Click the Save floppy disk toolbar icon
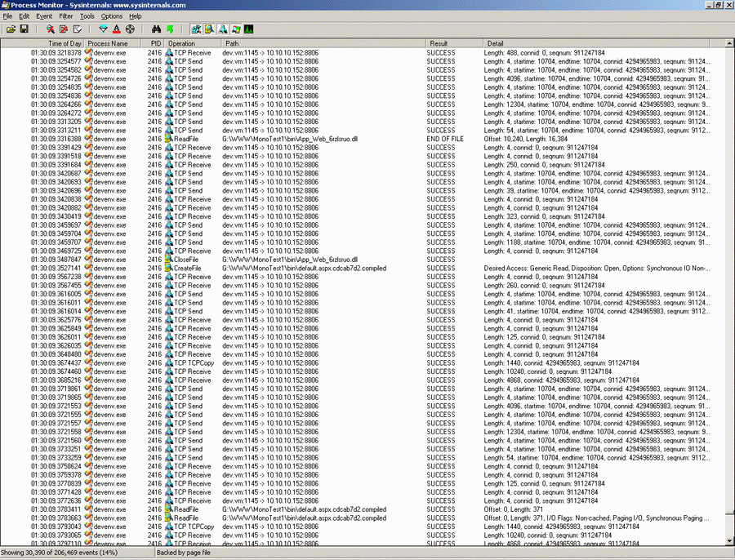 coord(24,29)
